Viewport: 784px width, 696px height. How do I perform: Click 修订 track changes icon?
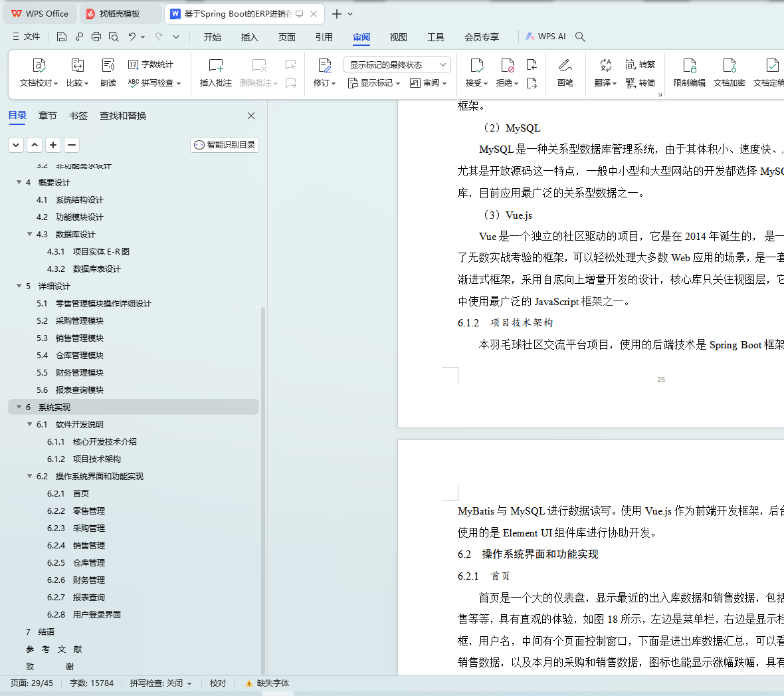[324, 66]
